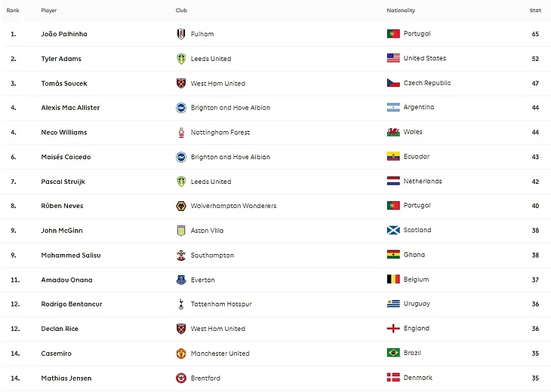Open Leeds United link in Pascal Struijk row

tap(211, 182)
